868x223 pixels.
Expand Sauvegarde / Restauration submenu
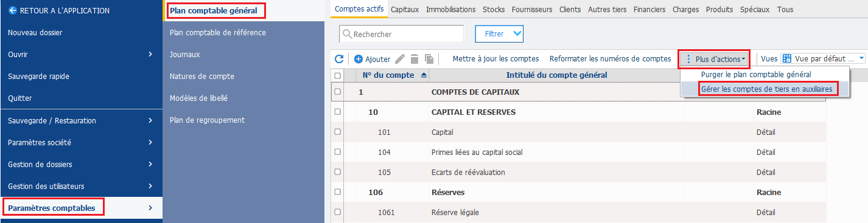tap(150, 120)
